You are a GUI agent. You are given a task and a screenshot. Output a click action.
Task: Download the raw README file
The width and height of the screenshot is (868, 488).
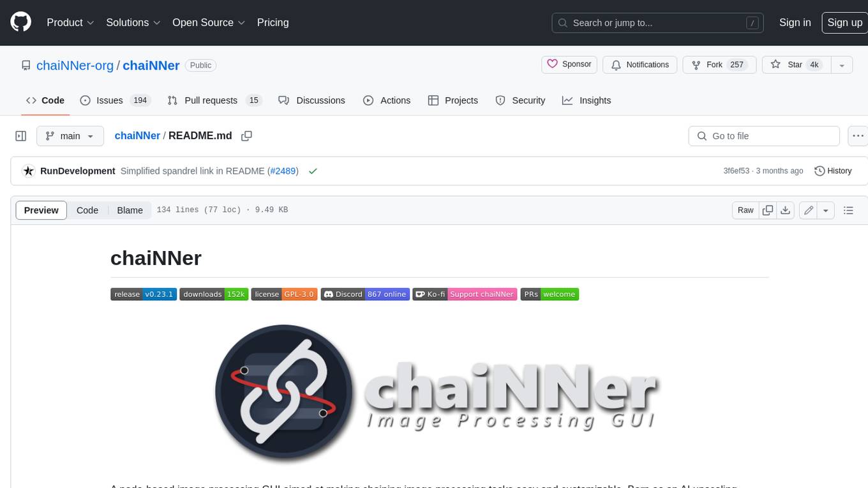pyautogui.click(x=786, y=210)
